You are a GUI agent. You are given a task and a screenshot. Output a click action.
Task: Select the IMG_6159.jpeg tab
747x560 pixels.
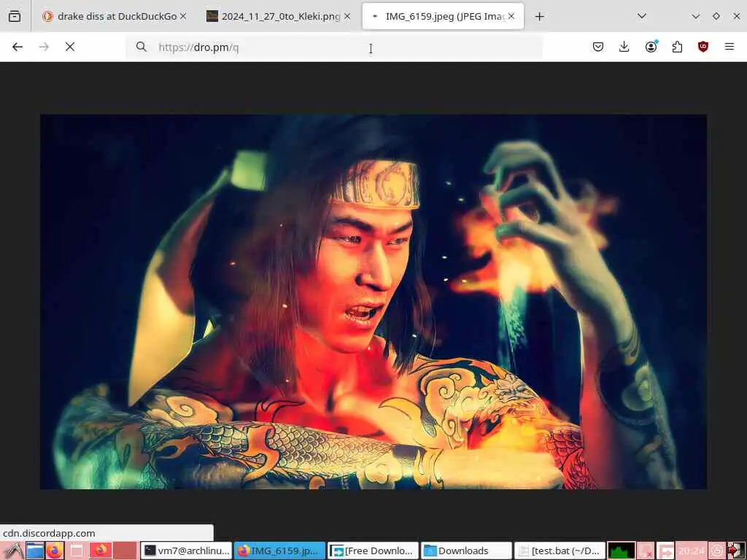click(443, 16)
